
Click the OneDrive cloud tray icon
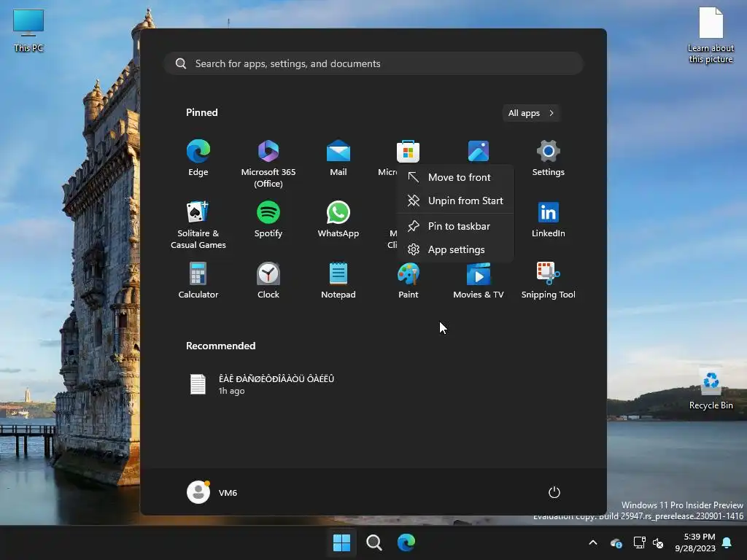616,542
